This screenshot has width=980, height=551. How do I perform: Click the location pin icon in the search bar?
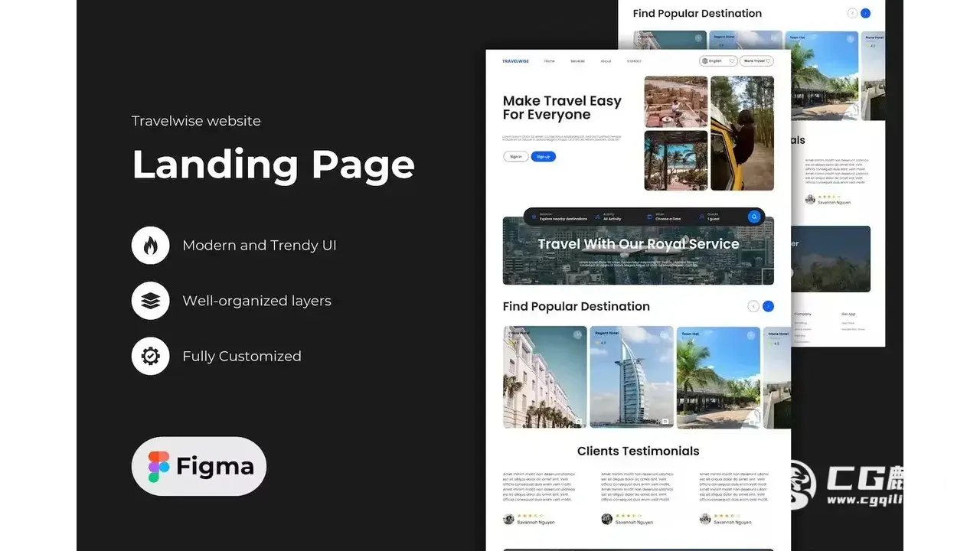coord(534,217)
